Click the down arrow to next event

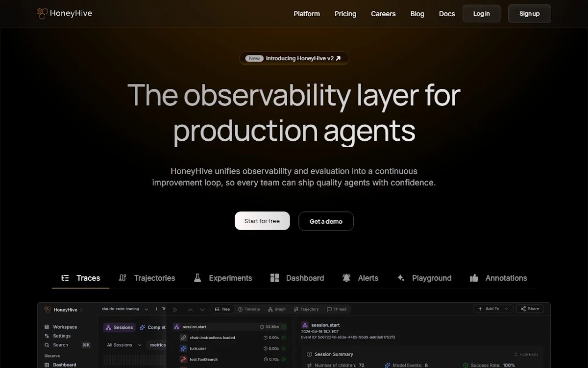click(202, 309)
